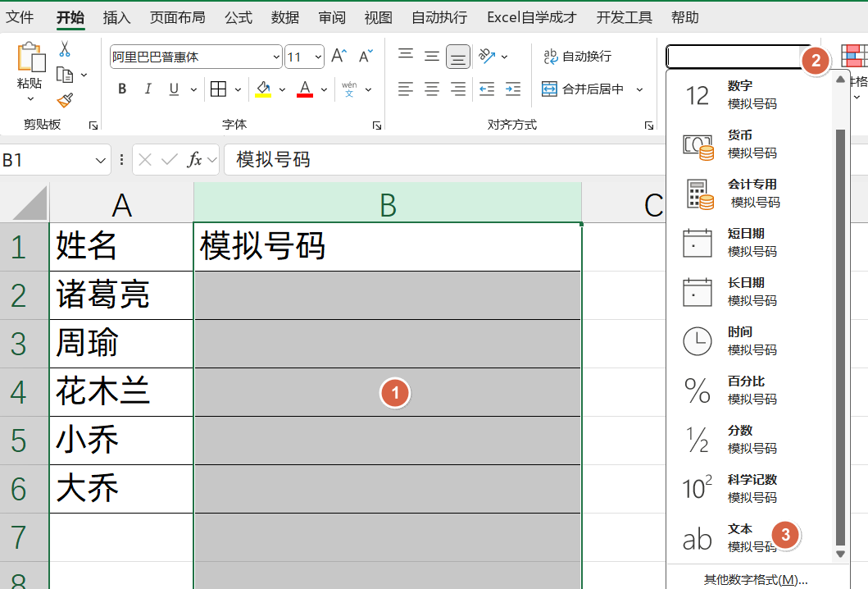Apply the Borders grid icon
This screenshot has width=868, height=589.
point(218,89)
